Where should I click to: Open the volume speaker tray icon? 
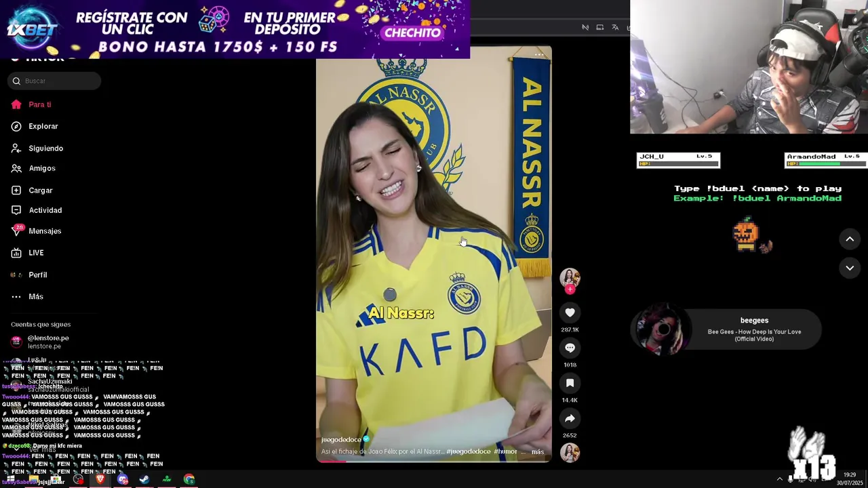(813, 479)
